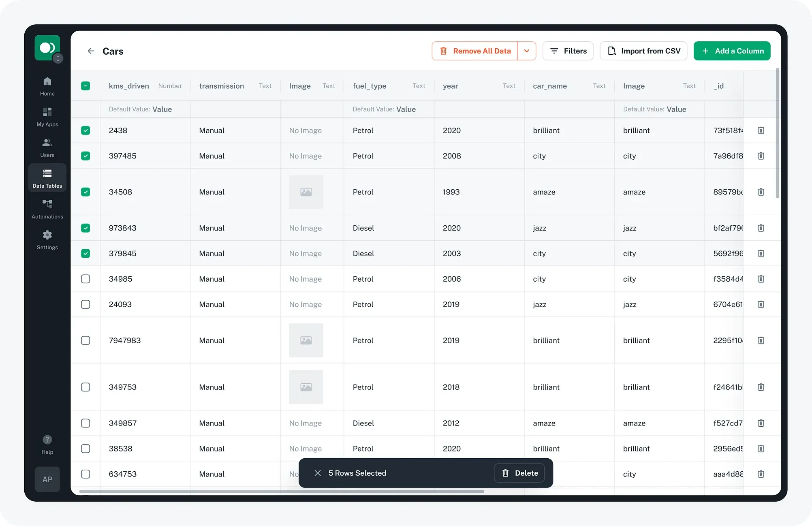
Task: Click trash icon for row 2438
Action: coord(761,130)
